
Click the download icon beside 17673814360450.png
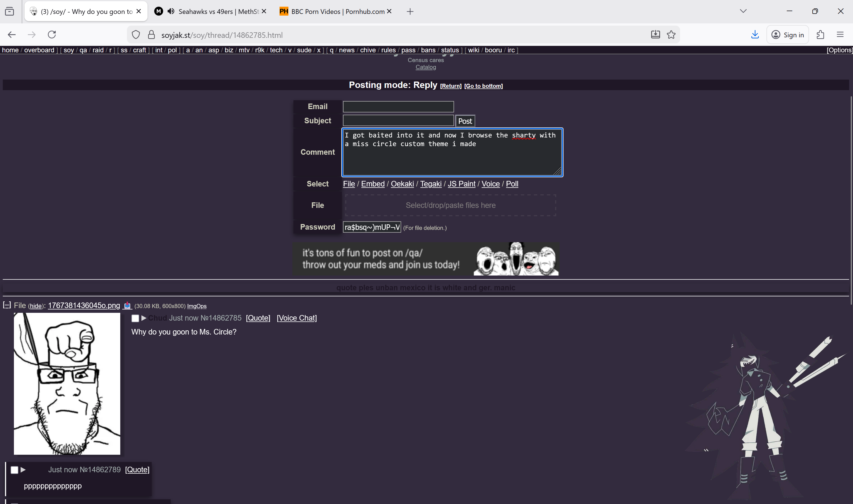pos(128,305)
